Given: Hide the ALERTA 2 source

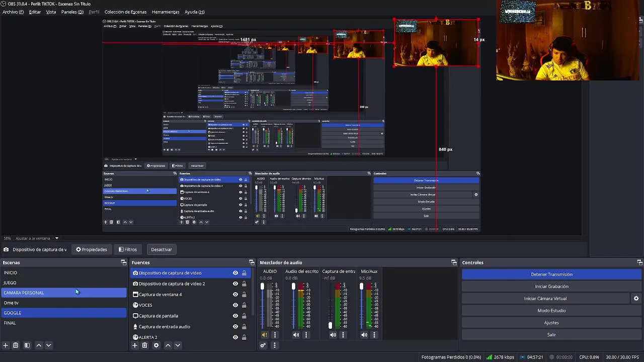Looking at the screenshot, I should pyautogui.click(x=235, y=337).
